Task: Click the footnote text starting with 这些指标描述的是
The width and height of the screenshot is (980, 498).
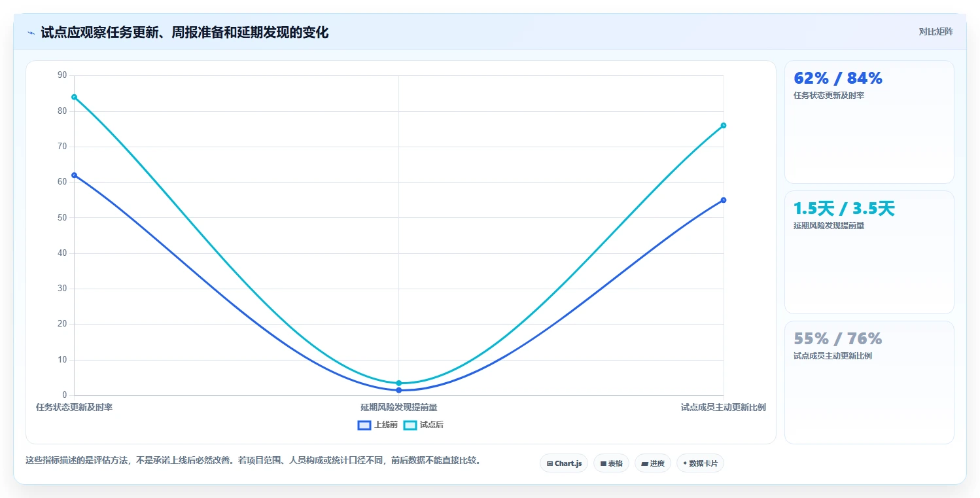Action: tap(254, 460)
